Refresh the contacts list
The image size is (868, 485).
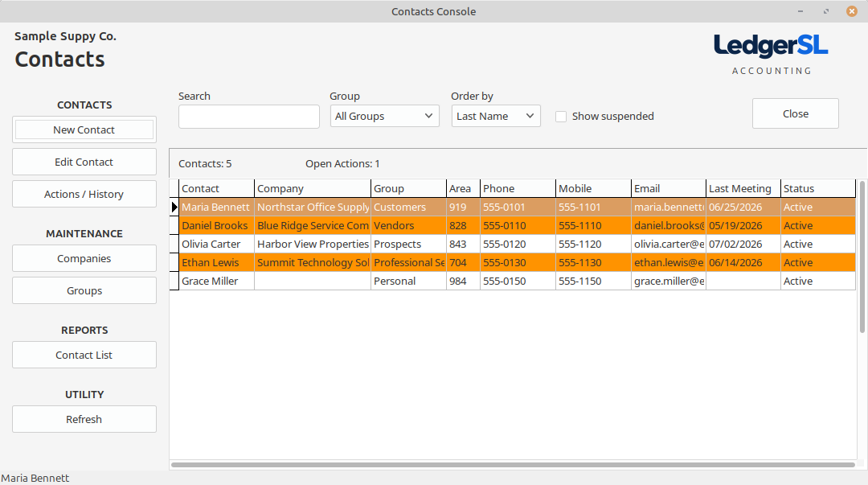coord(84,419)
